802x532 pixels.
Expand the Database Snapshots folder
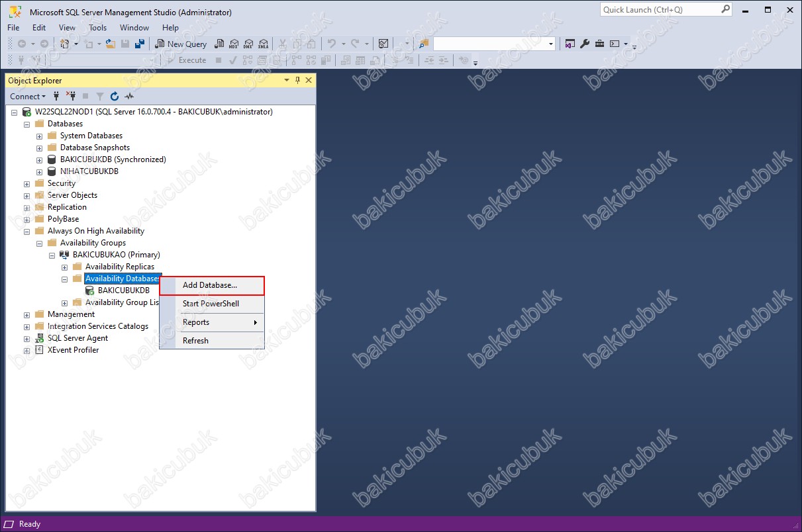tap(40, 148)
